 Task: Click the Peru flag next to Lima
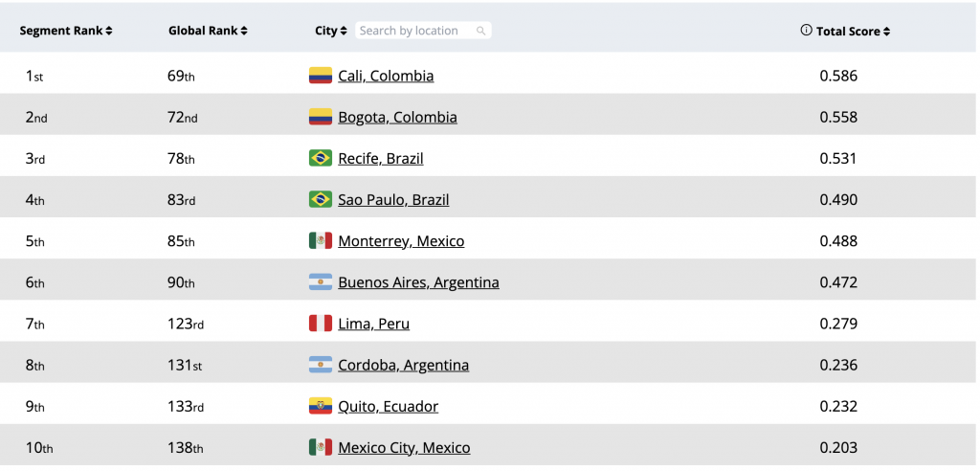[x=320, y=324]
